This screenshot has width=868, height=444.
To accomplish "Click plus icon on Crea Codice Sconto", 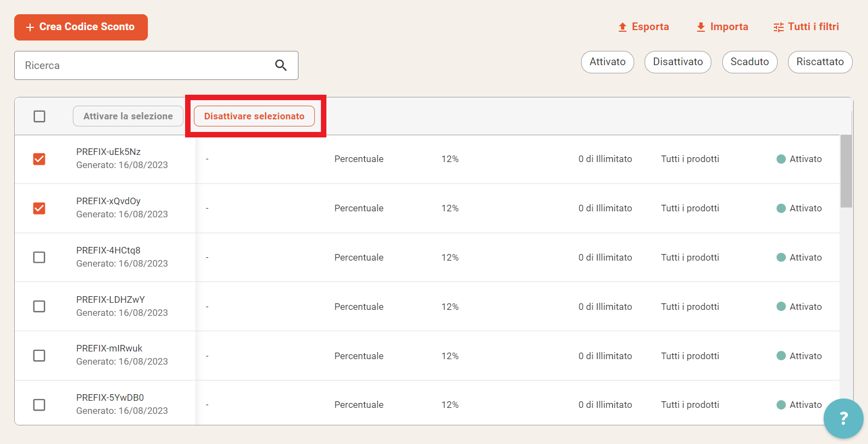I will (x=30, y=27).
